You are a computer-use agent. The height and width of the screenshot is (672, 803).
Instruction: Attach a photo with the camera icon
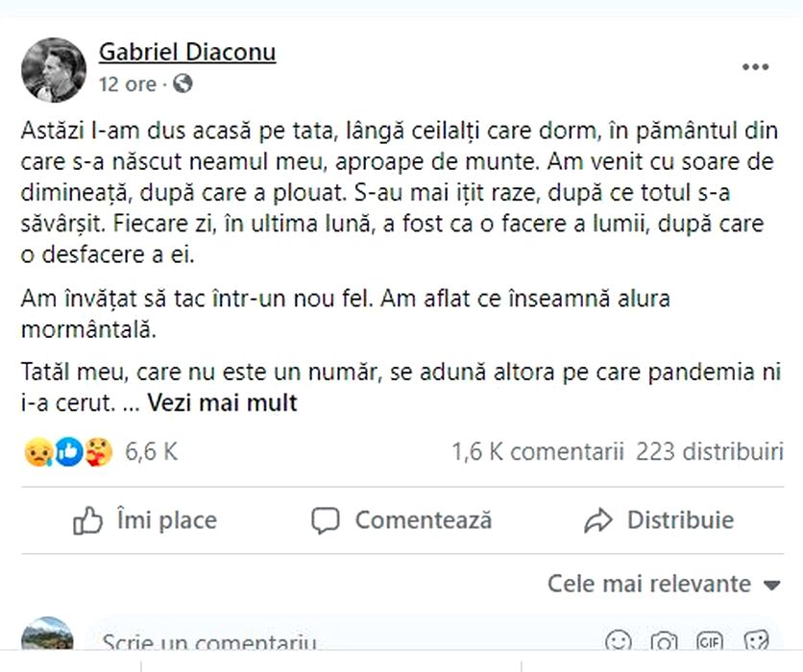pos(664,641)
